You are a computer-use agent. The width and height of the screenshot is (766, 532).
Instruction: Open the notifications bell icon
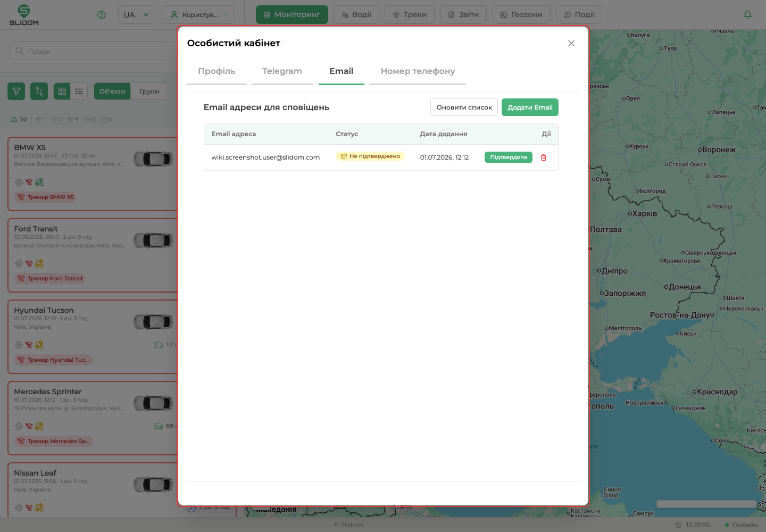click(x=747, y=15)
